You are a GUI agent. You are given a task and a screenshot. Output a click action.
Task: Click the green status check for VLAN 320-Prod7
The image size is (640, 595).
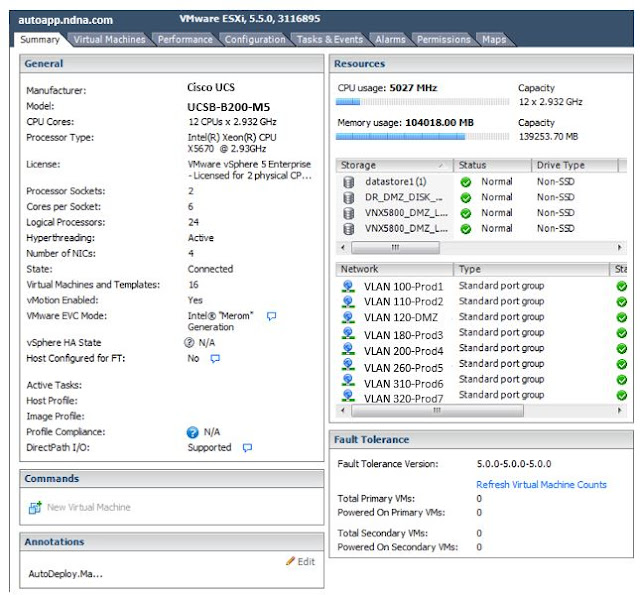pyautogui.click(x=622, y=395)
